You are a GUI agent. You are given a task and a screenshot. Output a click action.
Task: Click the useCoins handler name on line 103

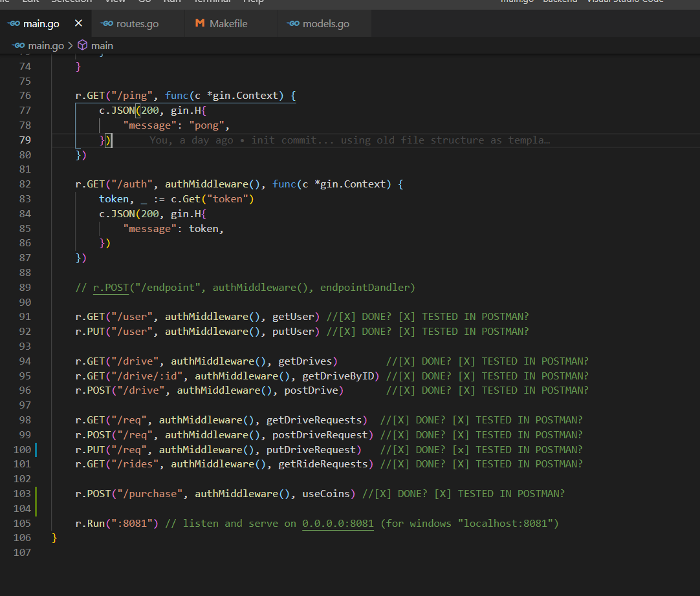point(326,494)
